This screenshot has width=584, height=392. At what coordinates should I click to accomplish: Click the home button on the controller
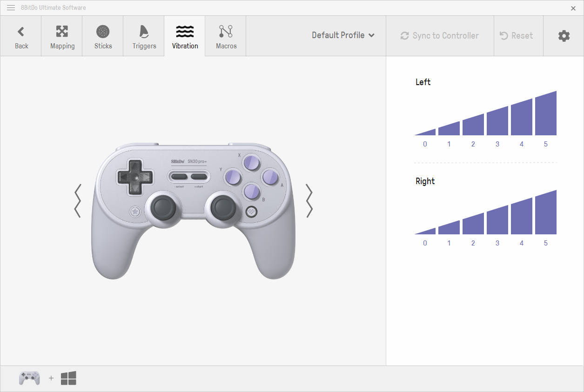point(251,212)
